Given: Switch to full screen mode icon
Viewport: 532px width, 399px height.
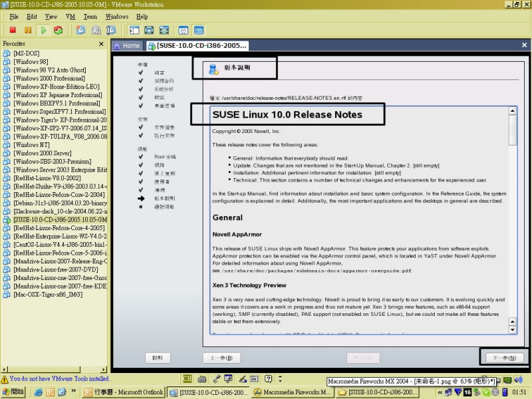Looking at the screenshot, I should 149,30.
